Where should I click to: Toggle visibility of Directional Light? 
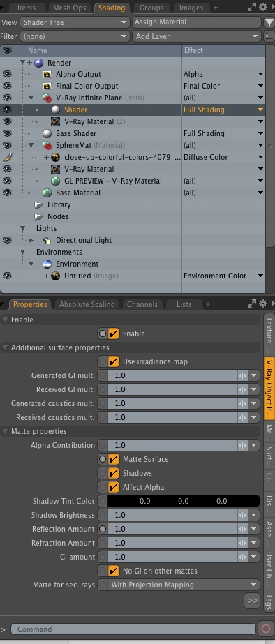8,240
